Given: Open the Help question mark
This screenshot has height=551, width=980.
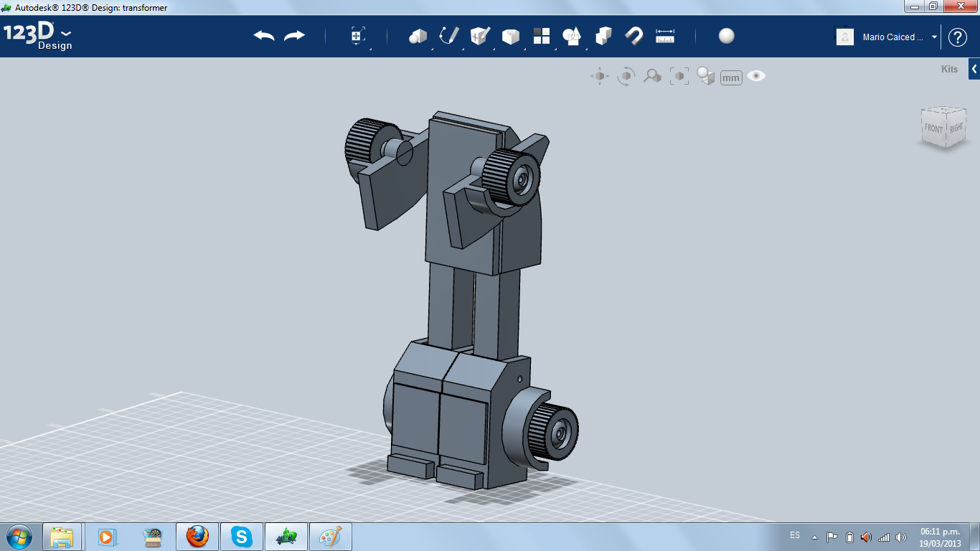Looking at the screenshot, I should pos(958,37).
